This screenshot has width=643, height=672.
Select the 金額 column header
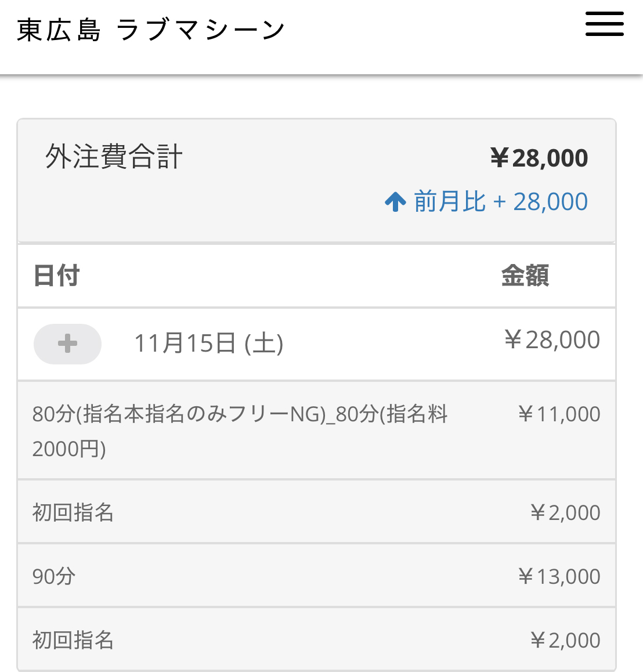coord(525,276)
